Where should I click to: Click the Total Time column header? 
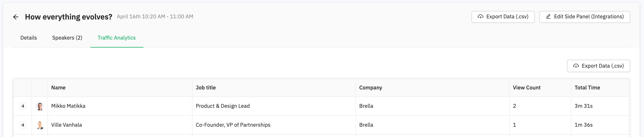(x=587, y=88)
